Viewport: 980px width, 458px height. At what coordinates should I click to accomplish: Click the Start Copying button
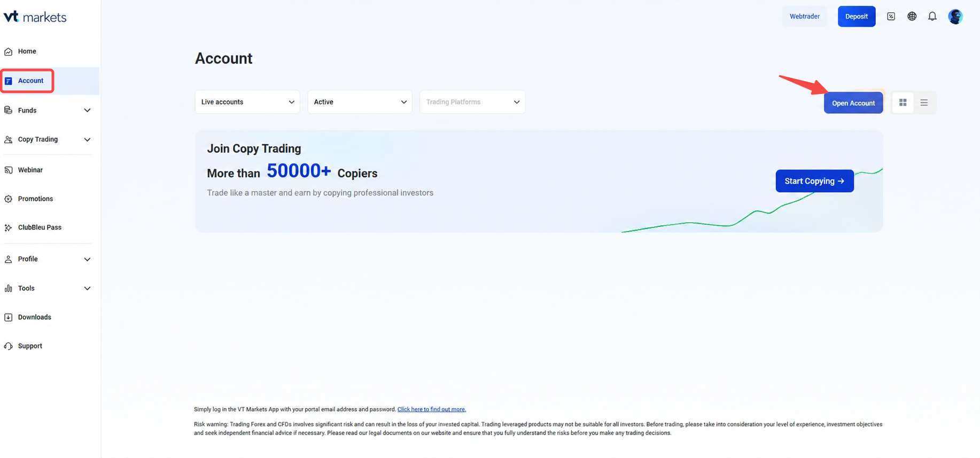click(x=815, y=181)
